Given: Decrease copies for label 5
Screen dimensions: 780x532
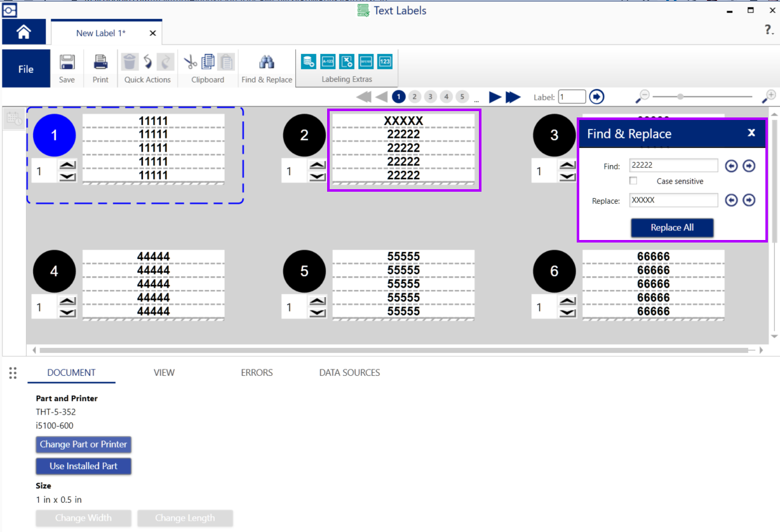Looking at the screenshot, I should [x=317, y=312].
